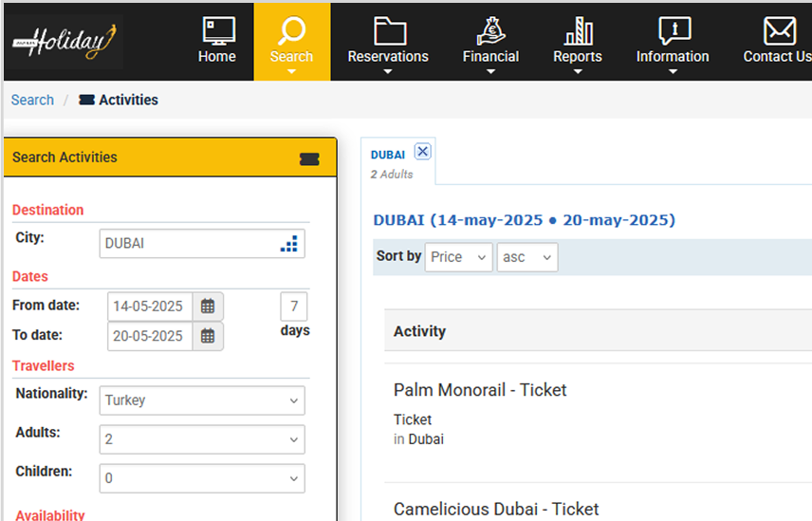Open the Adults count dropdown
Viewport: 812px width, 521px height.
coord(202,439)
